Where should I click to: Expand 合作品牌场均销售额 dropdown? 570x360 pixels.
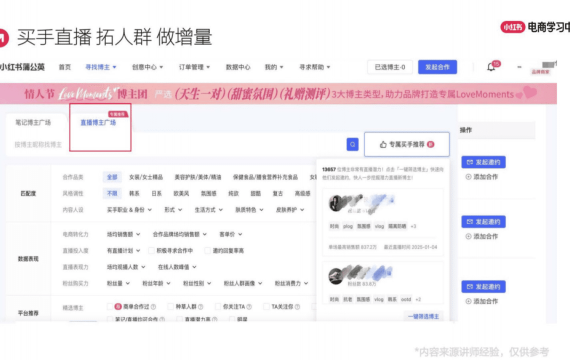pos(180,234)
